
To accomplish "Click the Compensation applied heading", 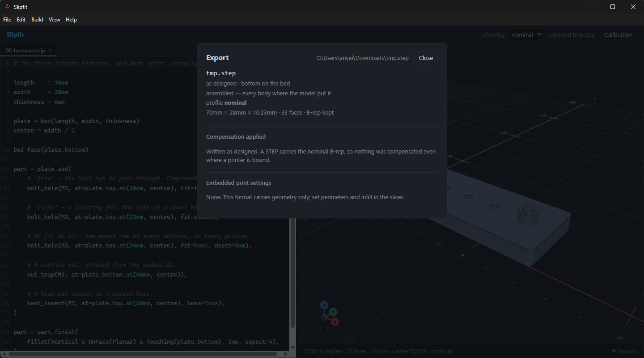I will click(236, 137).
